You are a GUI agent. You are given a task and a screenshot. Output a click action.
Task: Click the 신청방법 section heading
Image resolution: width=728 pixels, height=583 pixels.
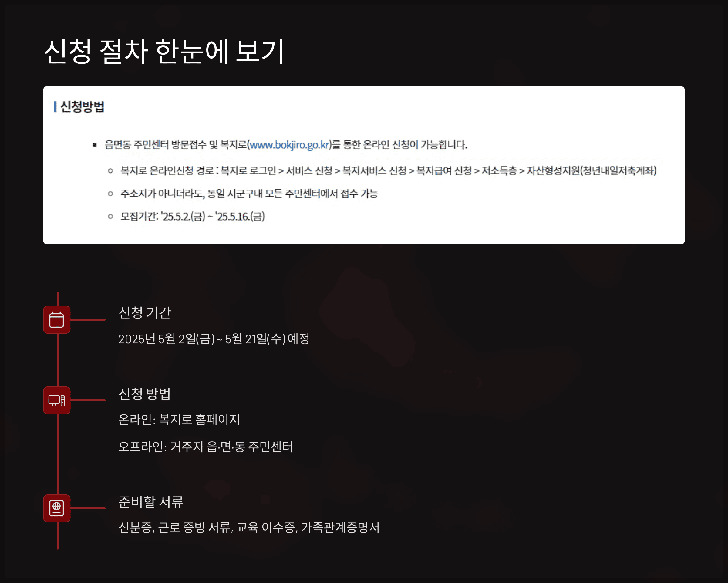point(82,107)
